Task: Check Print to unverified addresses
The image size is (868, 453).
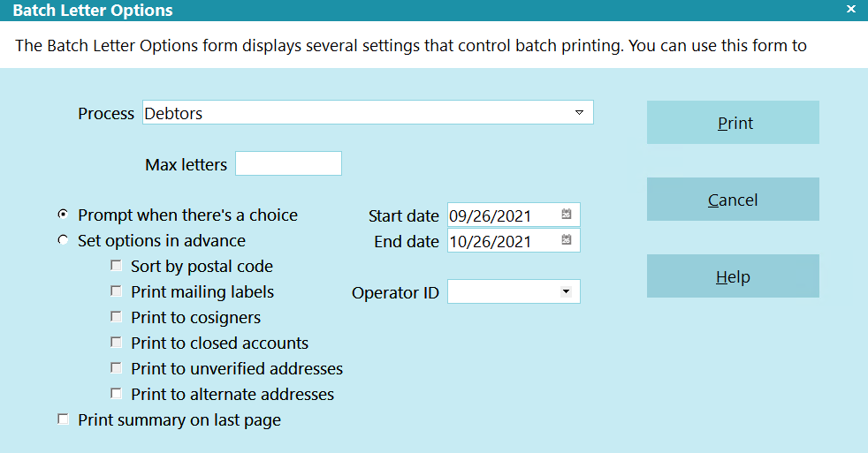Action: point(116,368)
